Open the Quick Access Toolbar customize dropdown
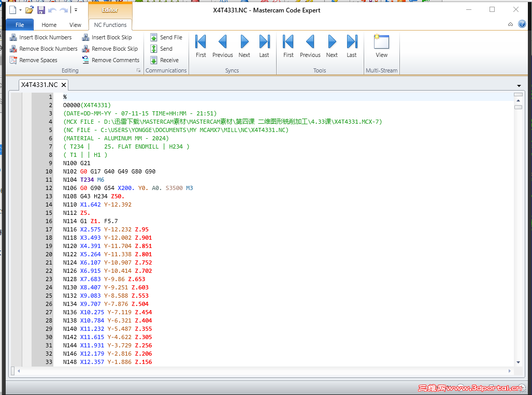 tap(76, 10)
